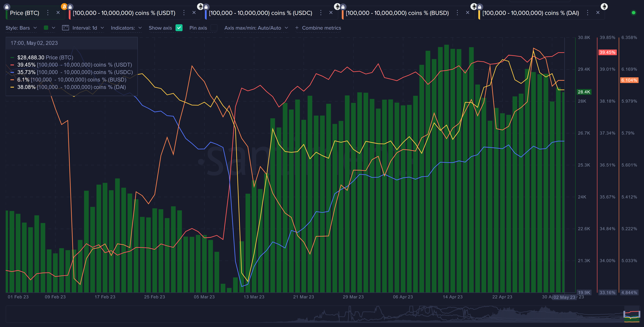The width and height of the screenshot is (644, 327).
Task: Click the interval calendar icon
Action: (x=65, y=28)
